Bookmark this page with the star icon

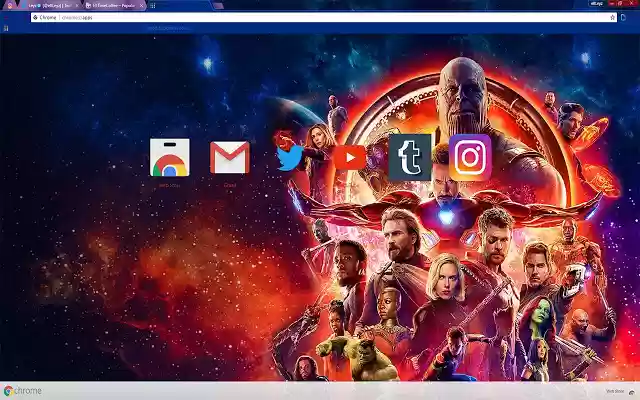point(612,18)
